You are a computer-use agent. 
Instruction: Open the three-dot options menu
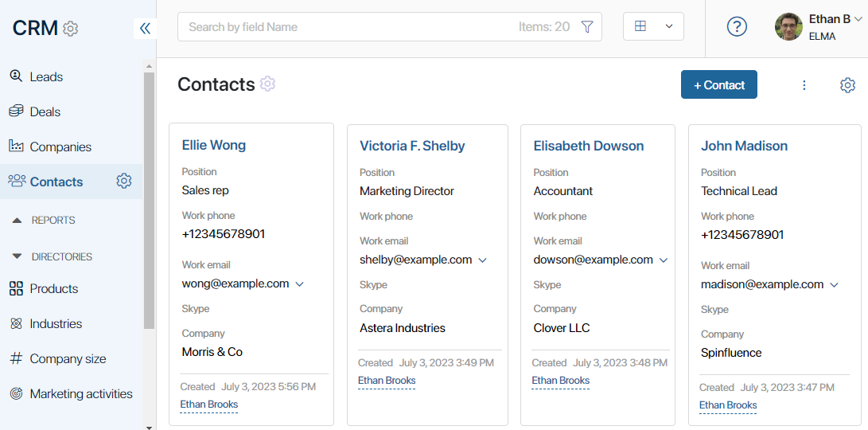click(804, 84)
